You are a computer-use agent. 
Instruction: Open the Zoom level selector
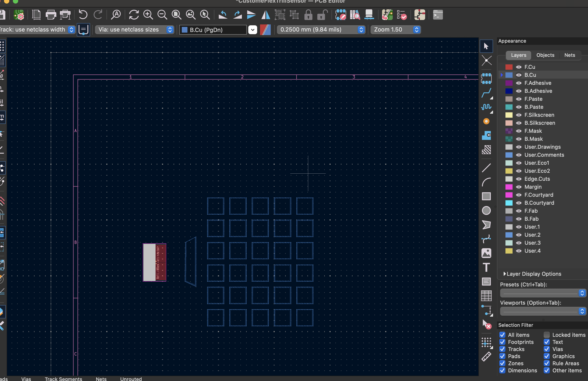(x=416, y=30)
